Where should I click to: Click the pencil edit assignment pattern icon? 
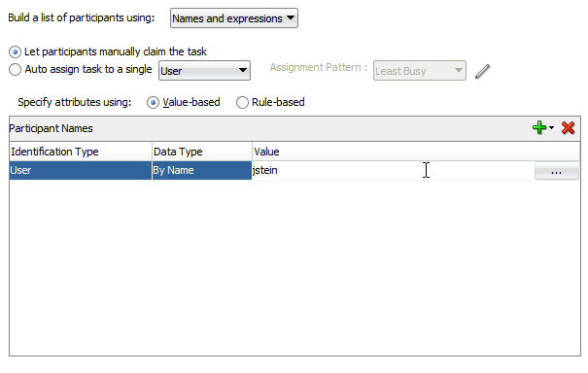483,71
